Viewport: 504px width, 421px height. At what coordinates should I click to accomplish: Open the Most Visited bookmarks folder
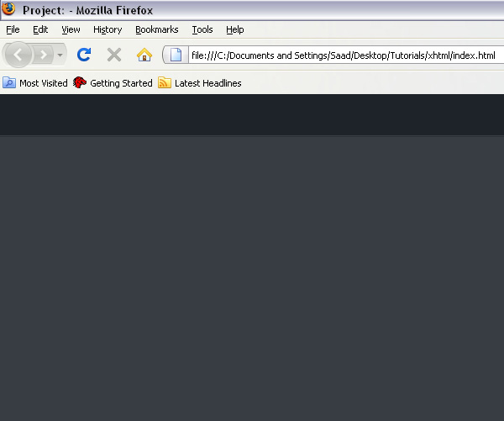point(35,83)
